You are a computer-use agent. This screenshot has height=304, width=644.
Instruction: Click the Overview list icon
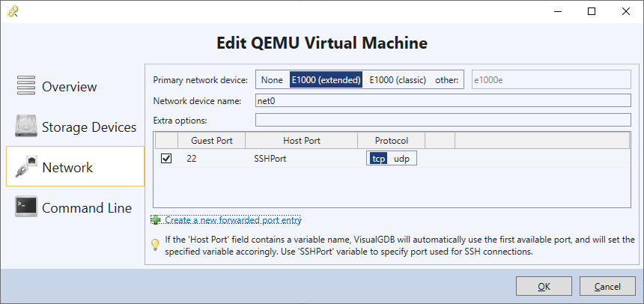pos(26,86)
